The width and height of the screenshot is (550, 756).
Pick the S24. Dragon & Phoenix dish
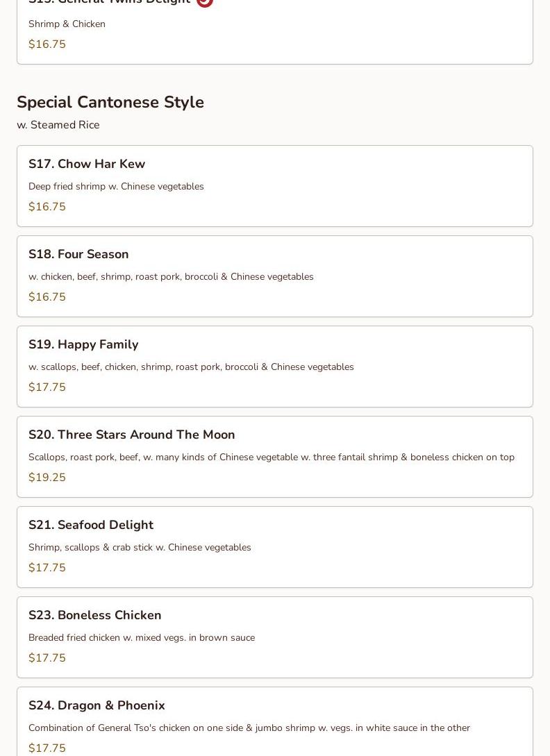pos(97,705)
